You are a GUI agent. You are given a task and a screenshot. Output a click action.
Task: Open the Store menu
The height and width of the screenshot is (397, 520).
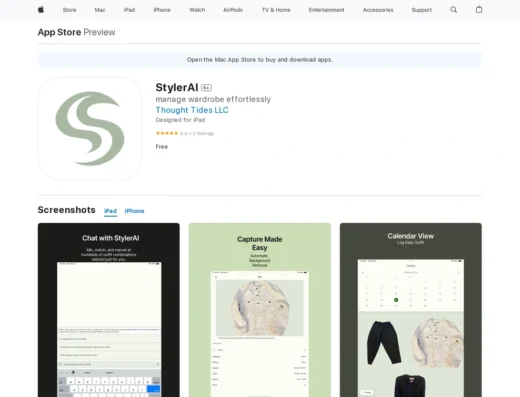coord(69,10)
